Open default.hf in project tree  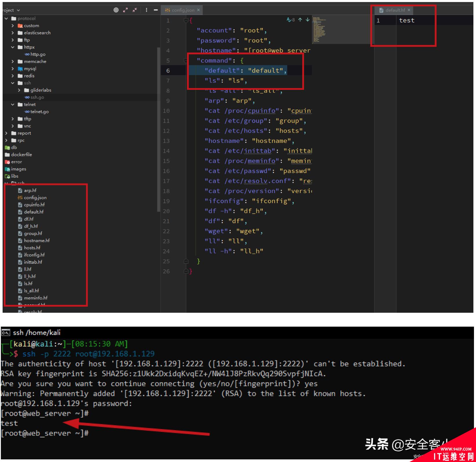click(31, 212)
